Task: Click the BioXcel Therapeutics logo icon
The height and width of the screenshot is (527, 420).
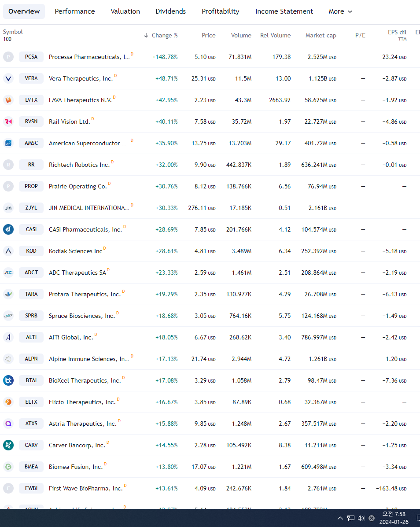Action: click(x=8, y=380)
